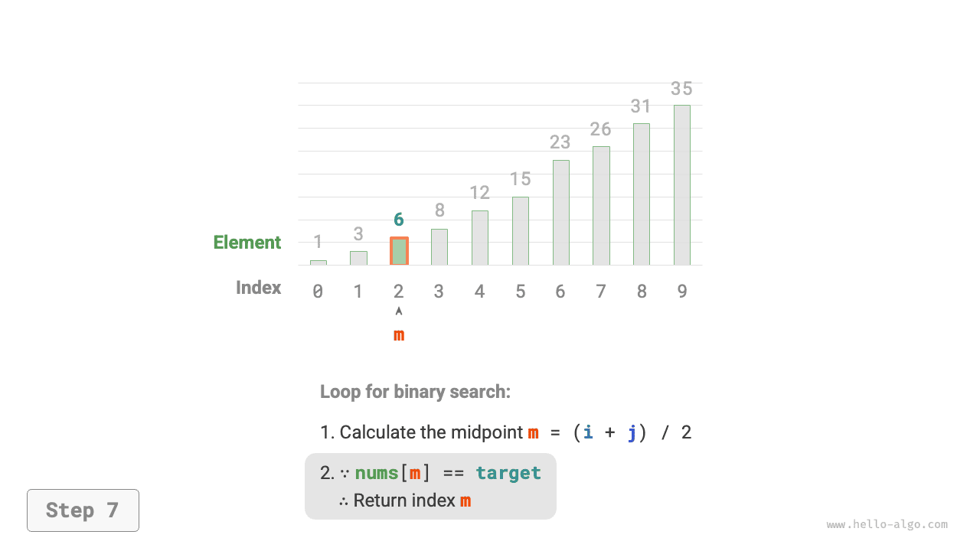Select the highlighted nums[m] == target step box
The image size is (980, 551).
430,487
